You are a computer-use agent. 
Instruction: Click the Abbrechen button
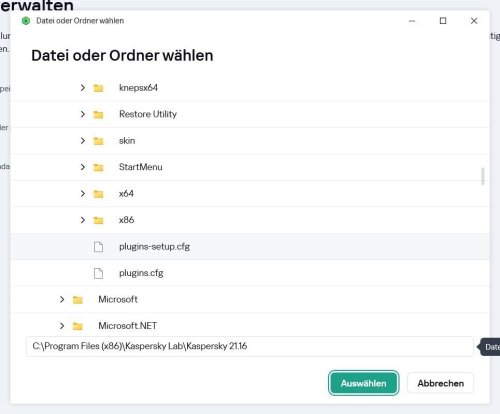[x=440, y=383]
